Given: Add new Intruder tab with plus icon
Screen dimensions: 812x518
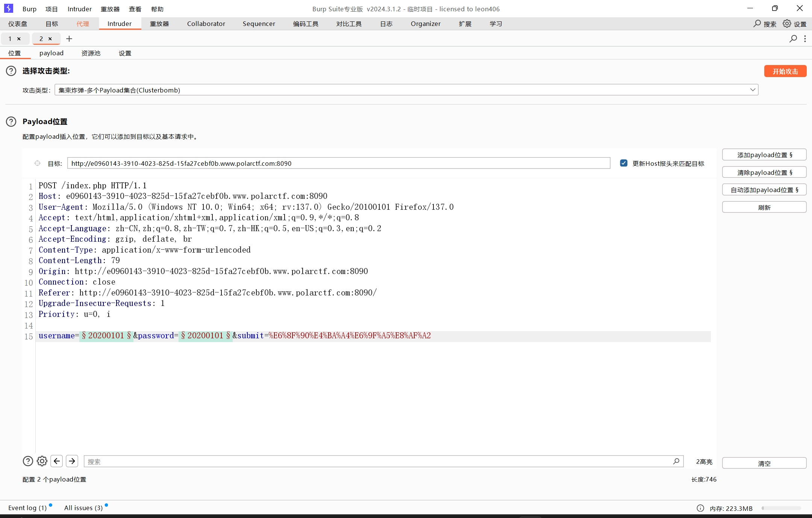Looking at the screenshot, I should [x=69, y=39].
